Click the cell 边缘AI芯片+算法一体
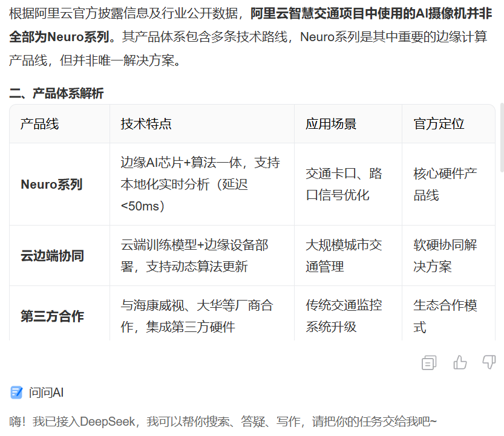This screenshot has width=504, height=436. point(202,184)
